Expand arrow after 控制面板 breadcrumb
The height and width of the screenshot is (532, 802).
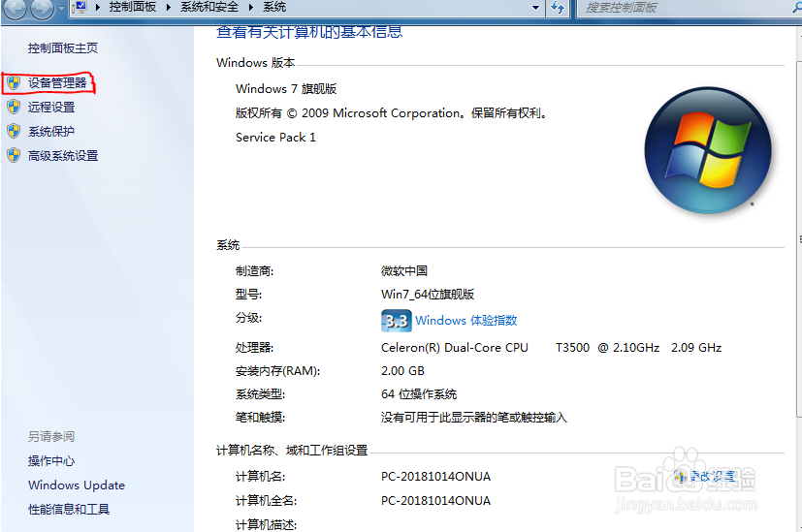(x=169, y=8)
